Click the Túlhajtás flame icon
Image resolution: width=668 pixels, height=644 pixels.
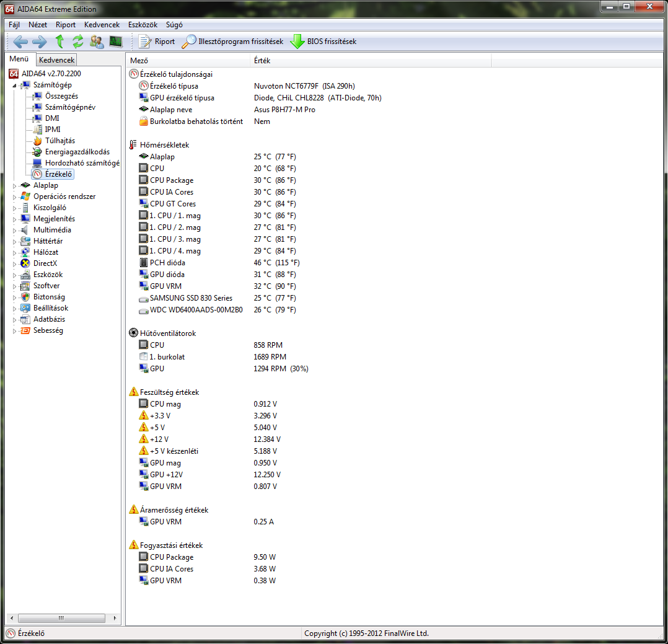tap(37, 141)
